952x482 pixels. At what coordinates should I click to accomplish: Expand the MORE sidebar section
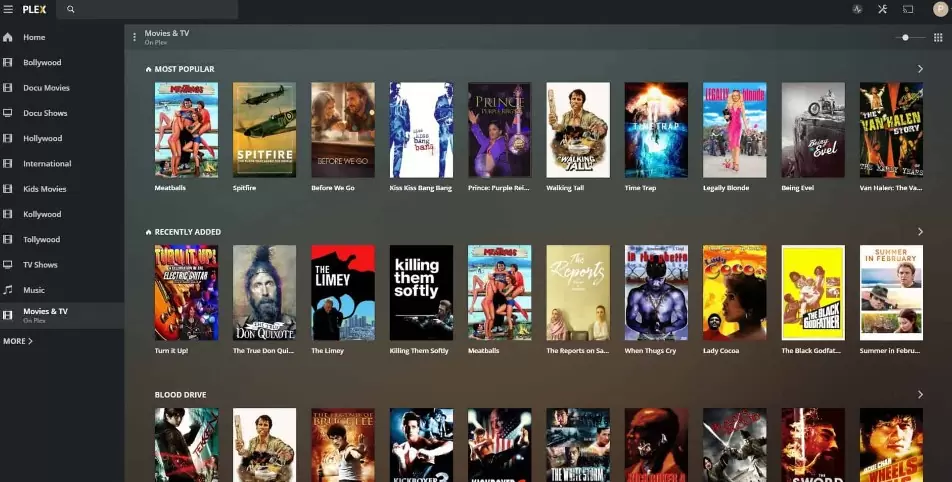click(18, 341)
